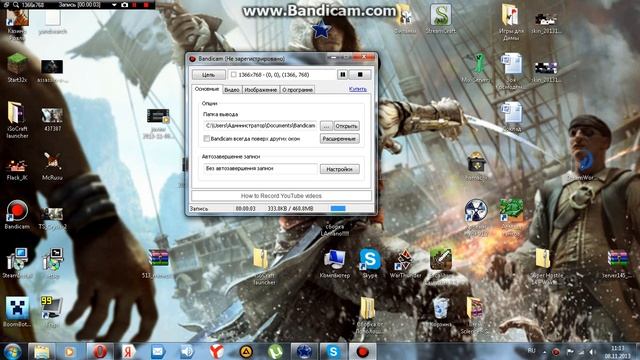Browse output folder with the ... button

(x=326, y=126)
